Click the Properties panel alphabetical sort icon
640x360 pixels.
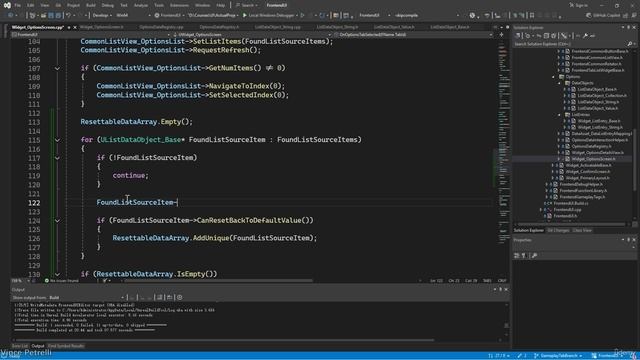pos(524,256)
